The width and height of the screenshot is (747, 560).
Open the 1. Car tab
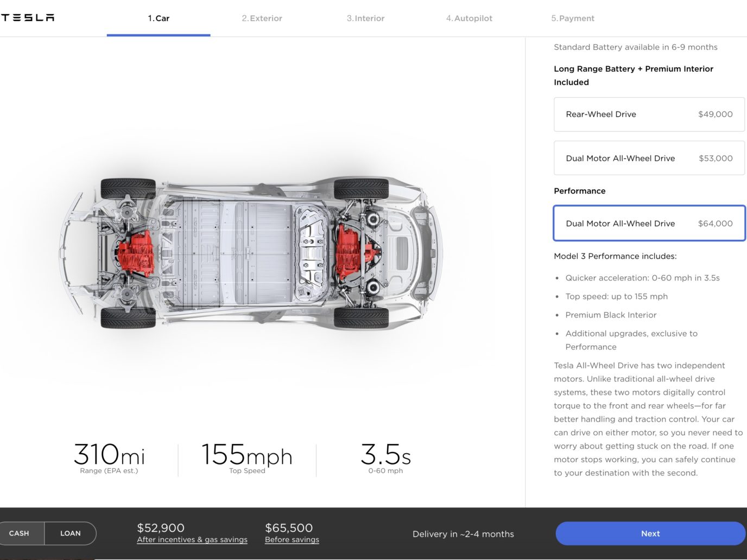tap(159, 18)
